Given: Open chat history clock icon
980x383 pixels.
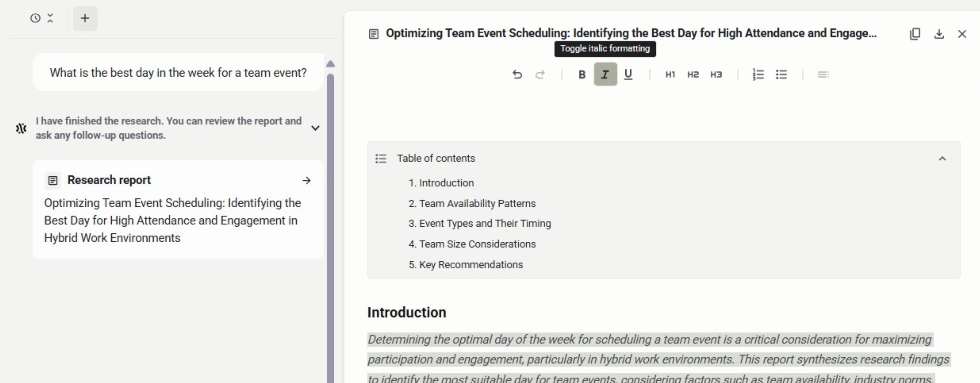Looking at the screenshot, I should [x=36, y=18].
